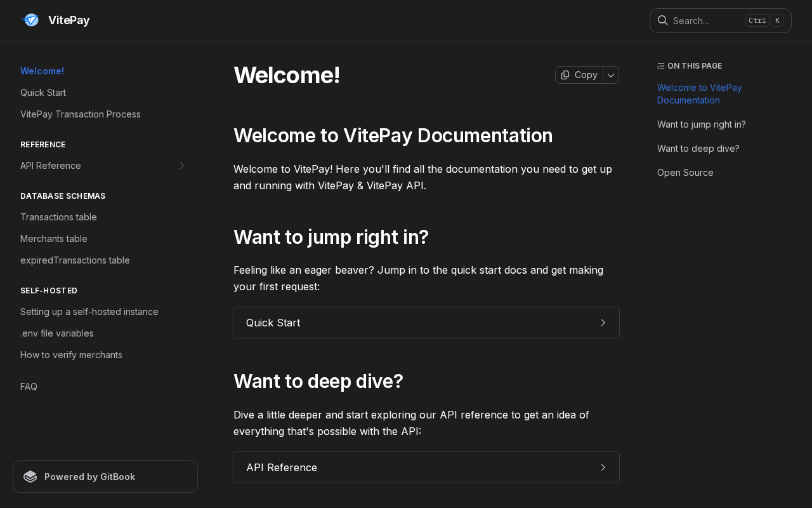Viewport: 812px width, 508px height.
Task: Click the Want to jump right in? heading
Action: (331, 237)
